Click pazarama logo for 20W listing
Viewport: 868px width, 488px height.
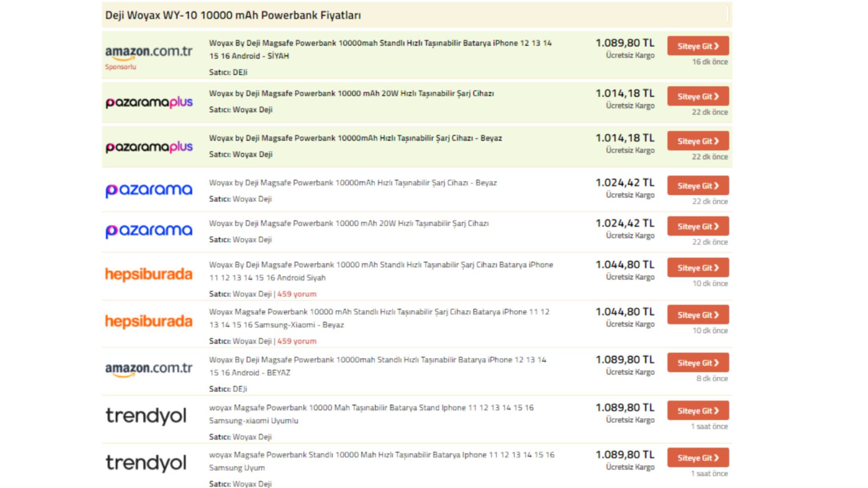pos(149,231)
